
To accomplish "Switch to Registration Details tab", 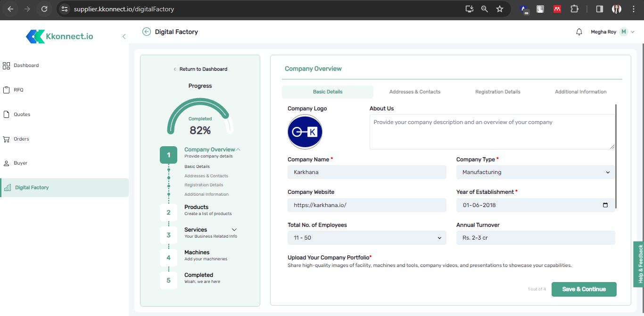I will coord(497,92).
